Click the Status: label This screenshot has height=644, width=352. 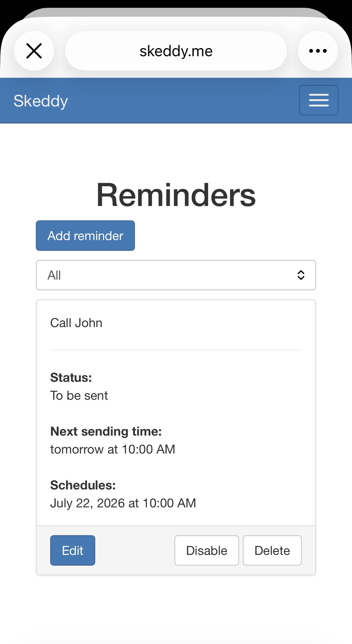coord(71,378)
